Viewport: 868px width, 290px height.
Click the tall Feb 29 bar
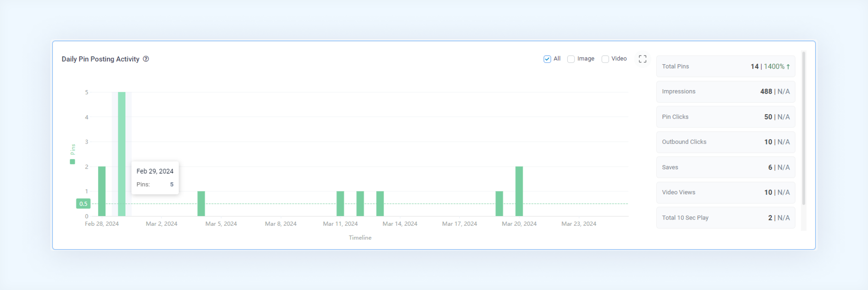pos(122,154)
